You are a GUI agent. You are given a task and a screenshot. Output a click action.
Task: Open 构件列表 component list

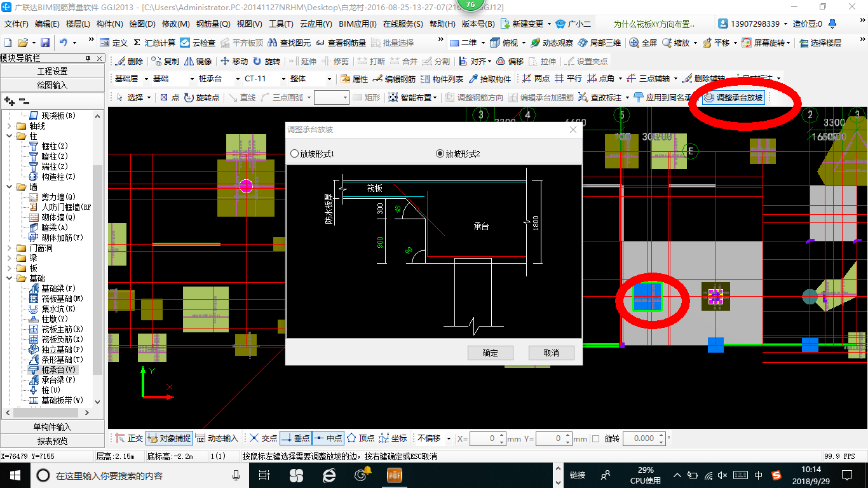coord(442,79)
